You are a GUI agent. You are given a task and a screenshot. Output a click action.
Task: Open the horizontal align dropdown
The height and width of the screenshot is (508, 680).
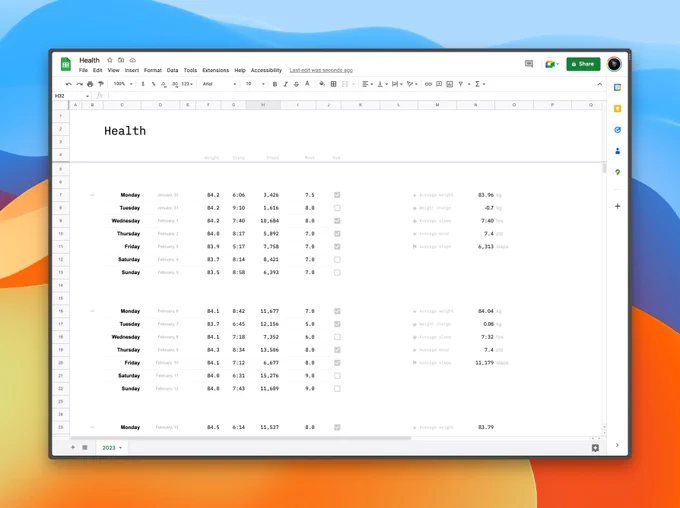(x=367, y=84)
